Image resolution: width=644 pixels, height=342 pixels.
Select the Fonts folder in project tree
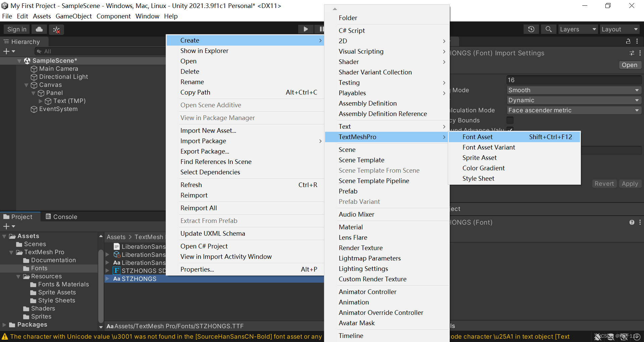click(39, 268)
